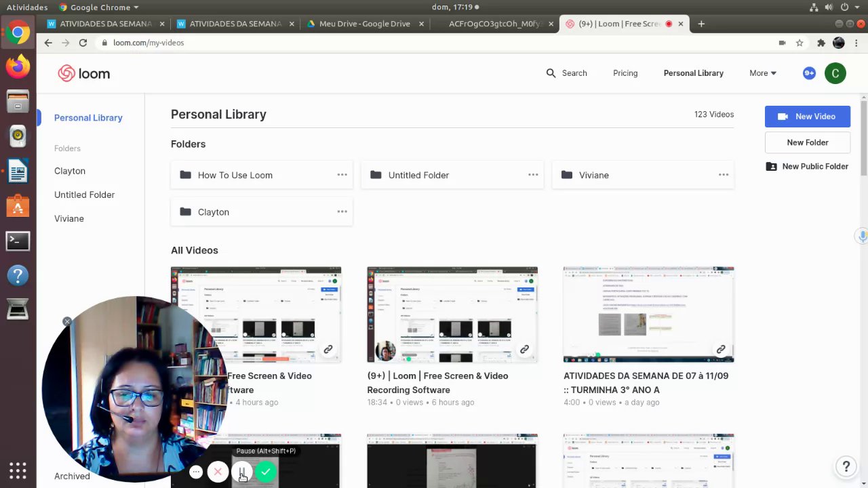Click New Video button

808,117
